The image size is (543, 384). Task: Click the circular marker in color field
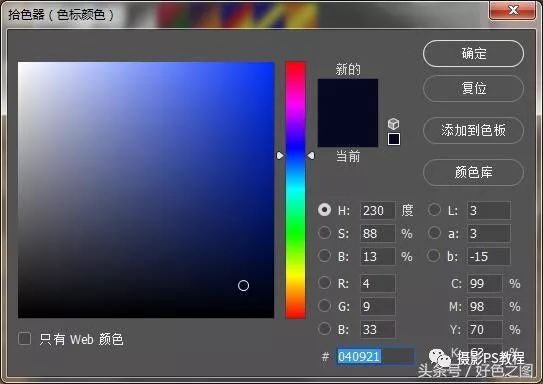pyautogui.click(x=243, y=286)
